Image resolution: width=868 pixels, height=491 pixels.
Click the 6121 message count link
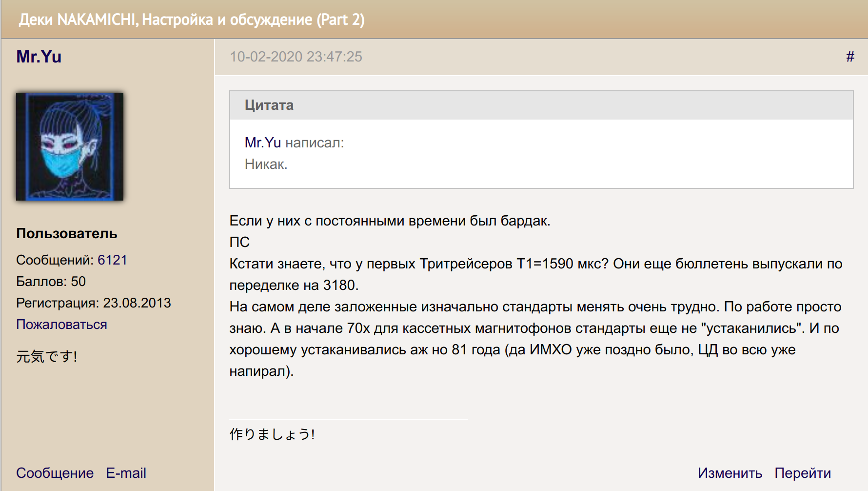pos(112,260)
